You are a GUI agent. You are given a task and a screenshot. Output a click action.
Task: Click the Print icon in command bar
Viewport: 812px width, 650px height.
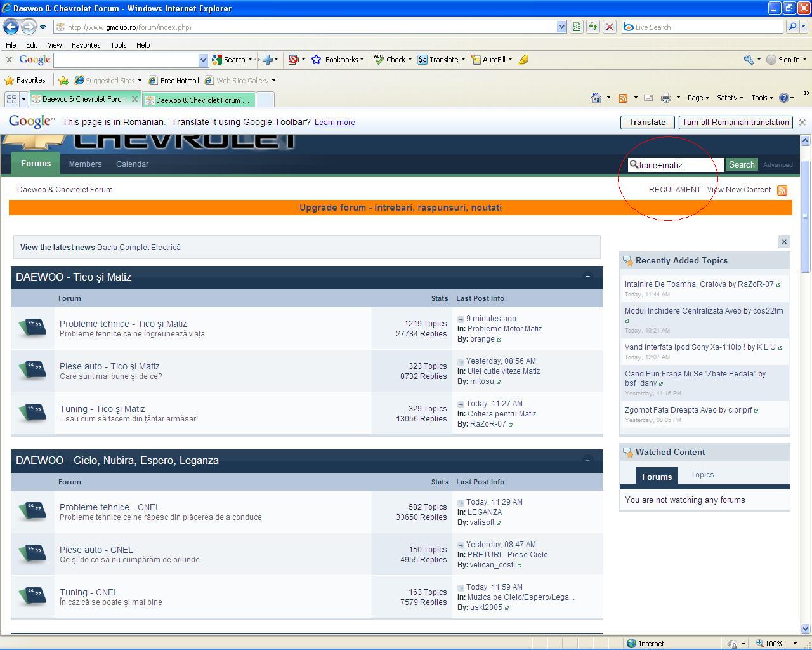(x=665, y=98)
